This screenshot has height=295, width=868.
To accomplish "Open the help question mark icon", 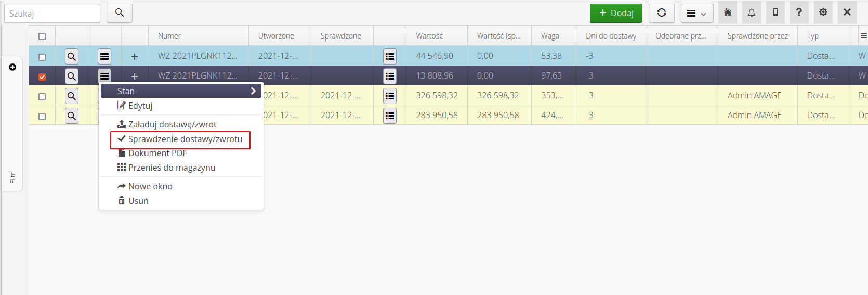I will pos(799,12).
